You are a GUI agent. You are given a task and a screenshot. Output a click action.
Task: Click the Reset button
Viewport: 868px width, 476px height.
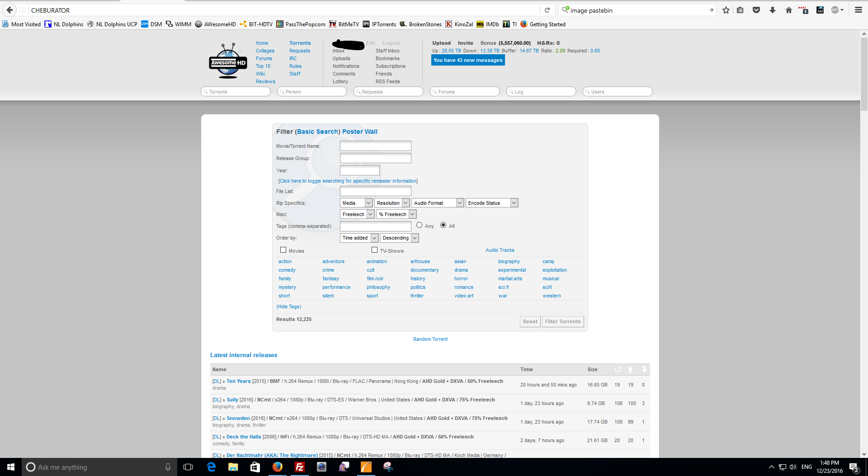530,321
